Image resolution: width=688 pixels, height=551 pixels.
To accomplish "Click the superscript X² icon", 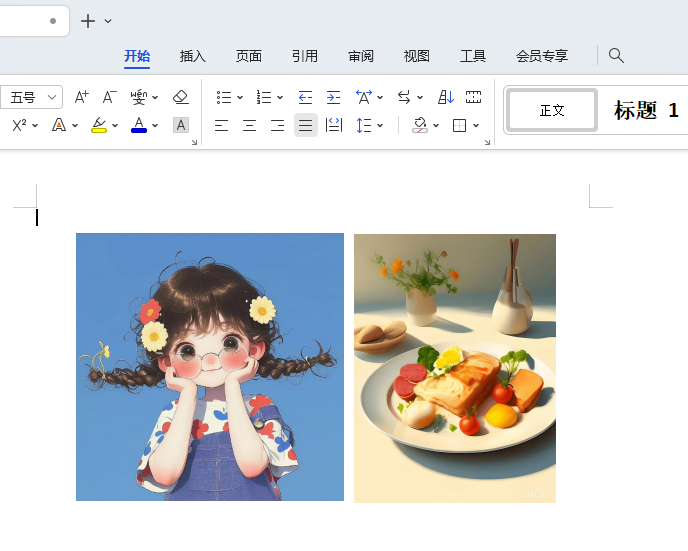I will tap(19, 125).
